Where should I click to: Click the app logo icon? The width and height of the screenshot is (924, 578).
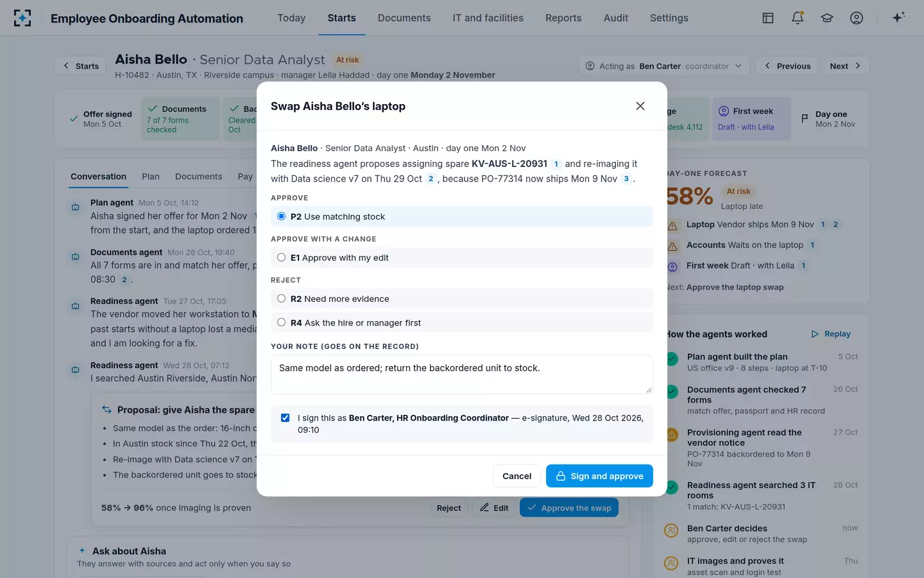pyautogui.click(x=22, y=18)
